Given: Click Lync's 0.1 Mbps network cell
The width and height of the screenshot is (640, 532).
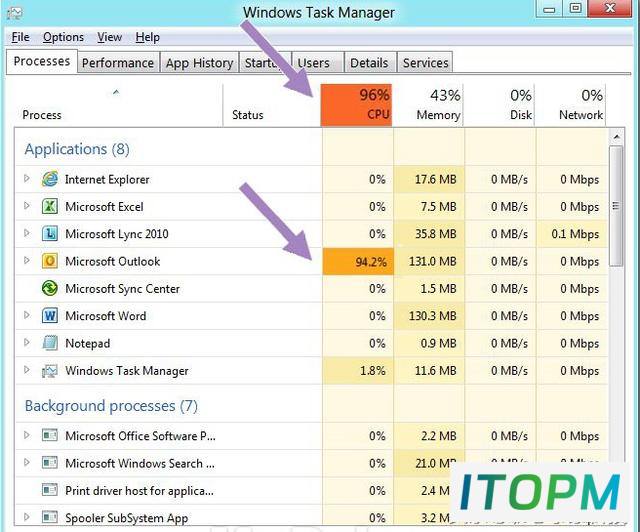Looking at the screenshot, I should tap(572, 234).
